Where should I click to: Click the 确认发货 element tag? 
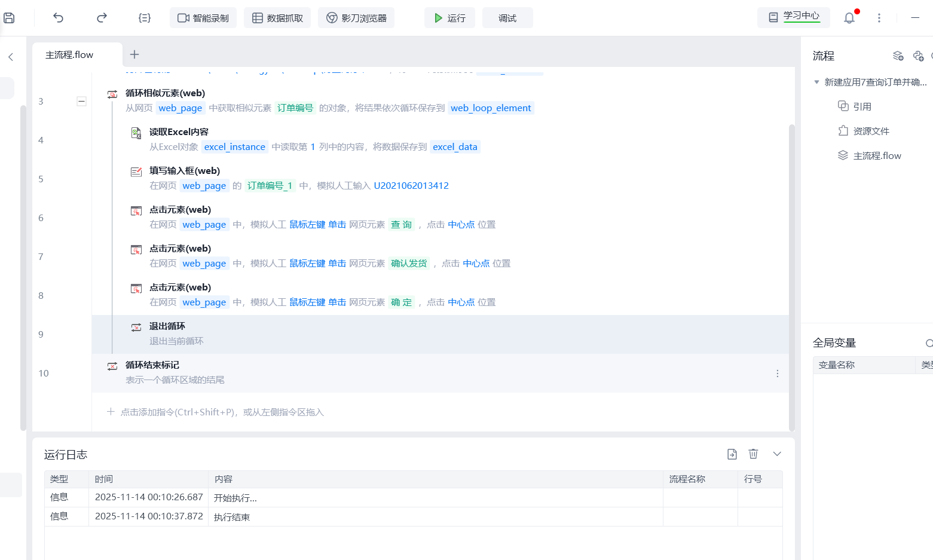point(409,264)
